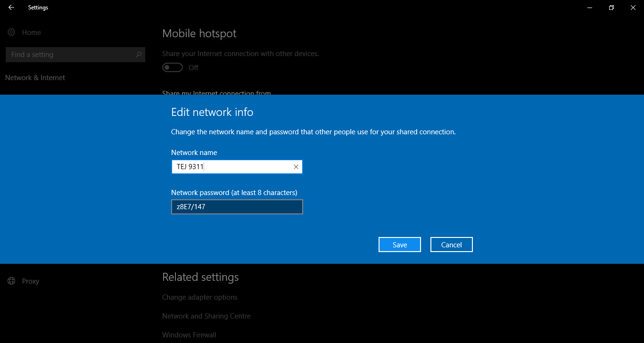Focus the Find a setting box
Image resolution: width=644 pixels, height=343 pixels.
tap(75, 55)
